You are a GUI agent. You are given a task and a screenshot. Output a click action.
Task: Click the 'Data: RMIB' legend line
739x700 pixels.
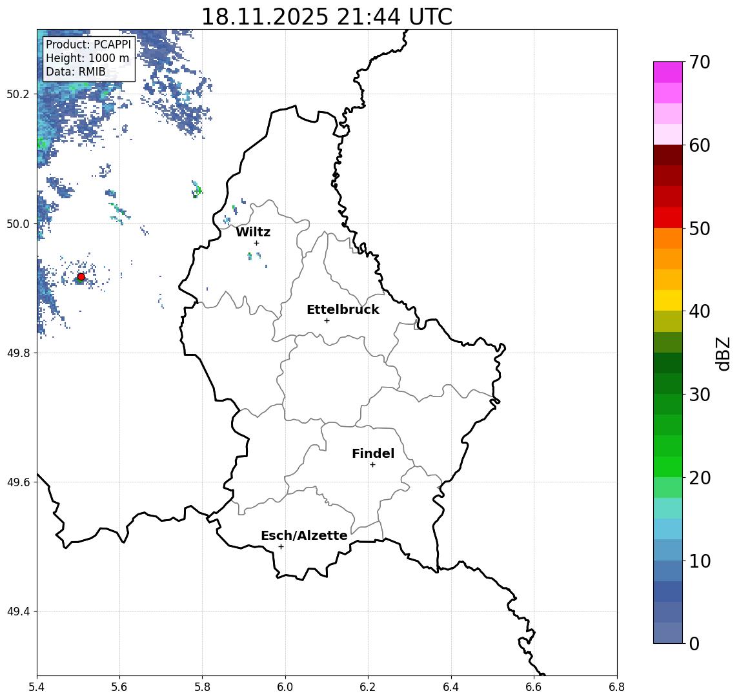pyautogui.click(x=76, y=72)
